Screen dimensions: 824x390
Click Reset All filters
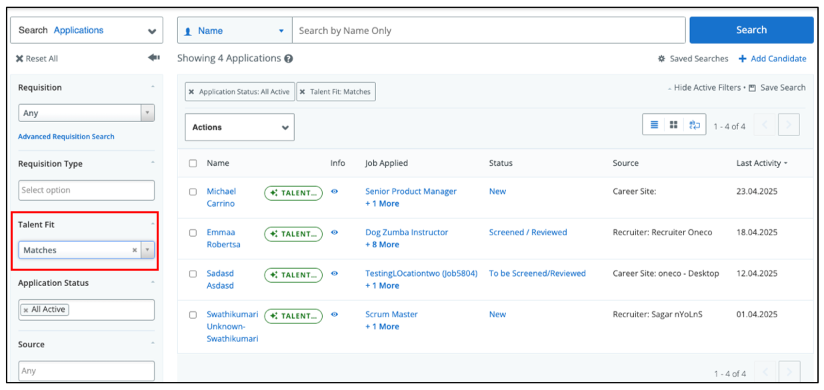click(37, 59)
